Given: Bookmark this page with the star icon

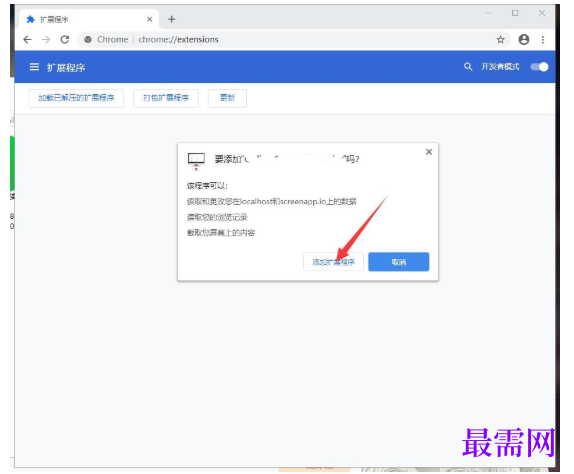Looking at the screenshot, I should (x=500, y=40).
